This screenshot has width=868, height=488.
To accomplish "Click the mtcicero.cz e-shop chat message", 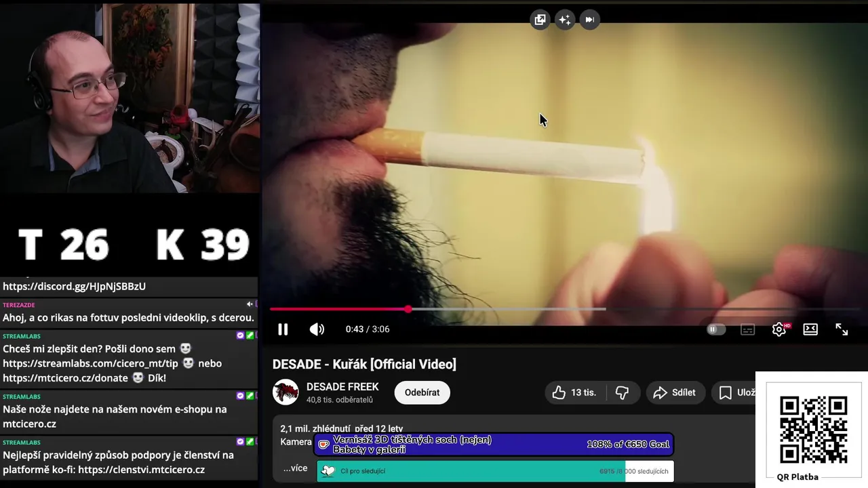I will click(x=129, y=411).
